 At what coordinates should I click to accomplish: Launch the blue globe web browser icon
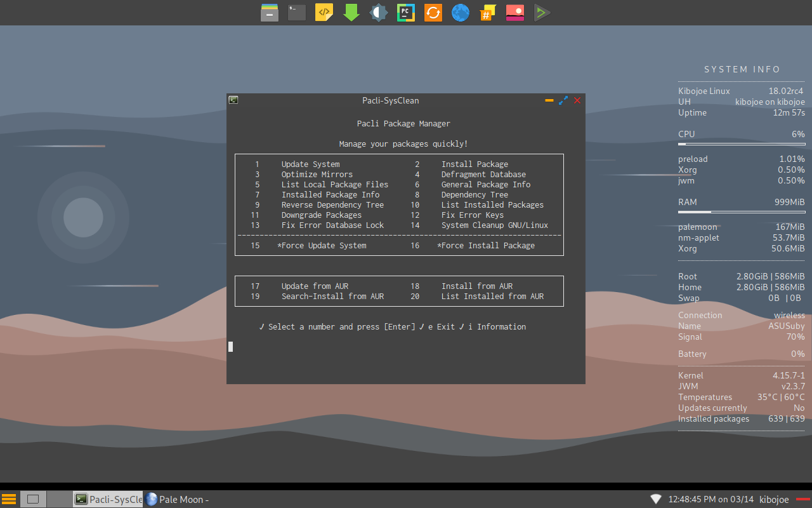pos(461,13)
